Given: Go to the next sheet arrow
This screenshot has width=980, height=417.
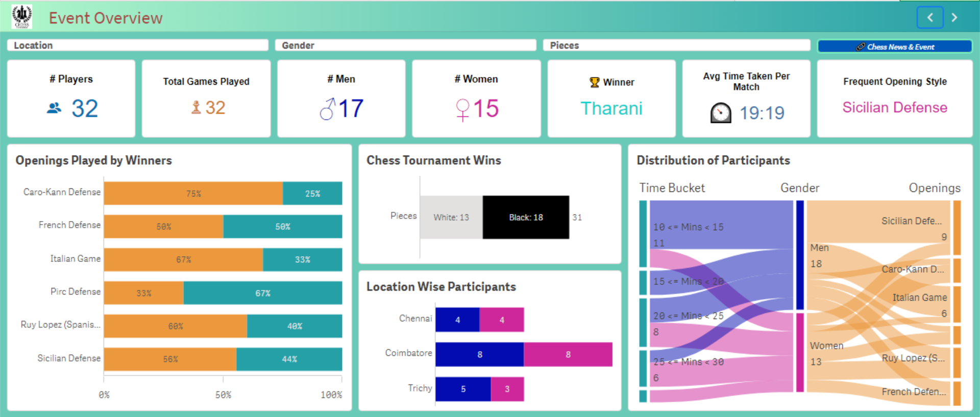Looking at the screenshot, I should [x=954, y=18].
